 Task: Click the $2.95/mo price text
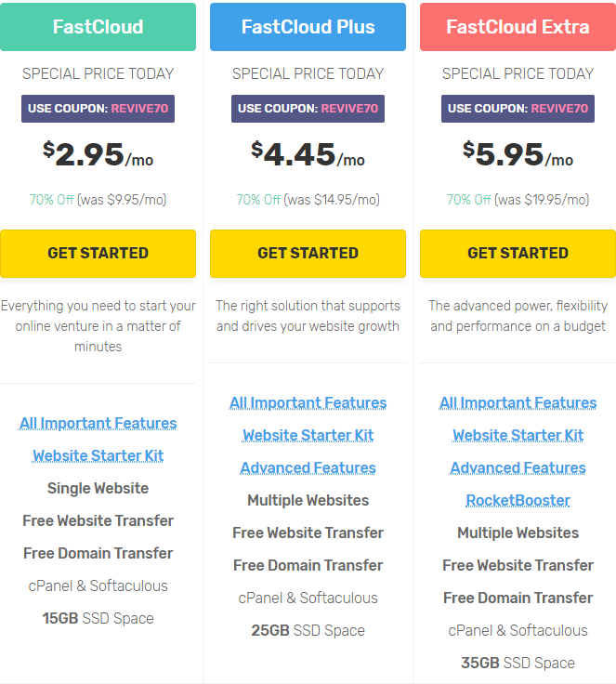pyautogui.click(x=98, y=154)
